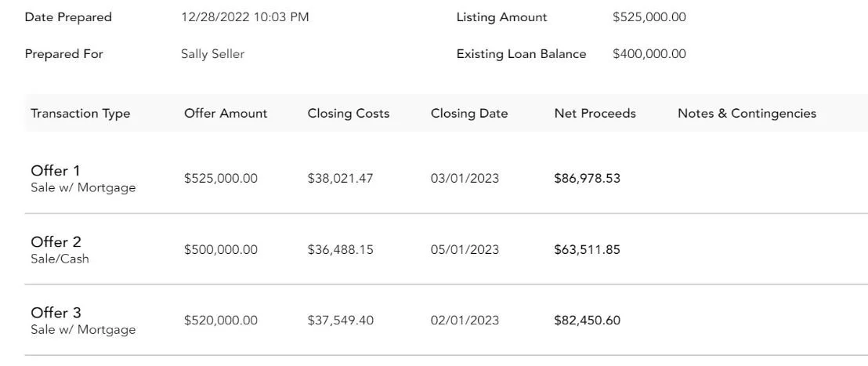
Task: Click the $520,000.00 offer amount
Action: point(220,321)
